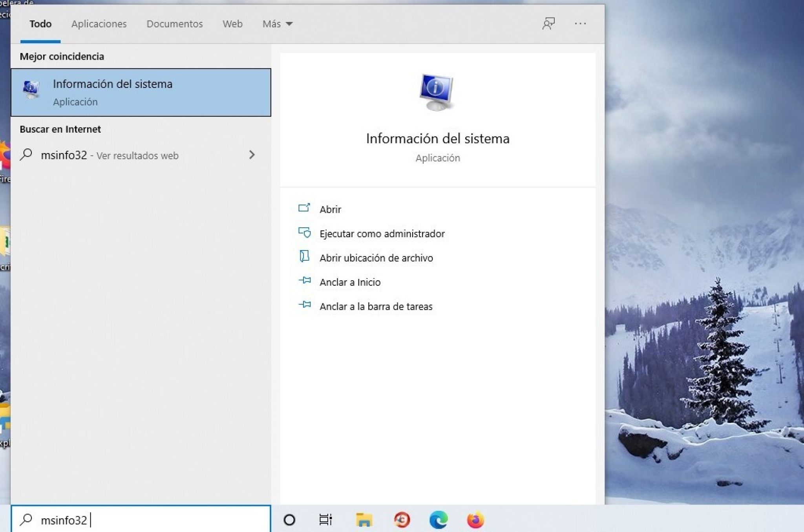804x532 pixels.
Task: Open Task View from the taskbar
Action: pos(325,520)
